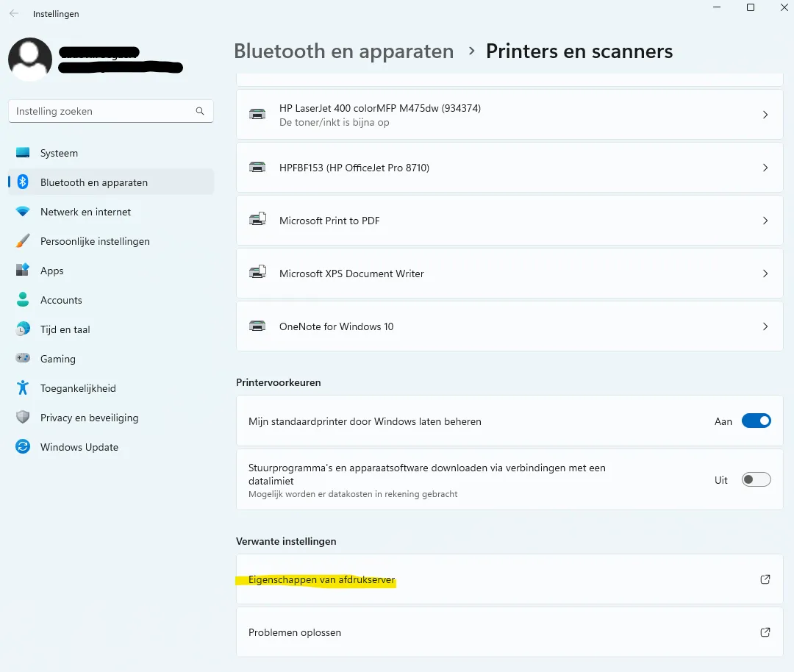The height and width of the screenshot is (672, 794).
Task: Go to Netwerk en internet settings
Action: click(x=111, y=212)
